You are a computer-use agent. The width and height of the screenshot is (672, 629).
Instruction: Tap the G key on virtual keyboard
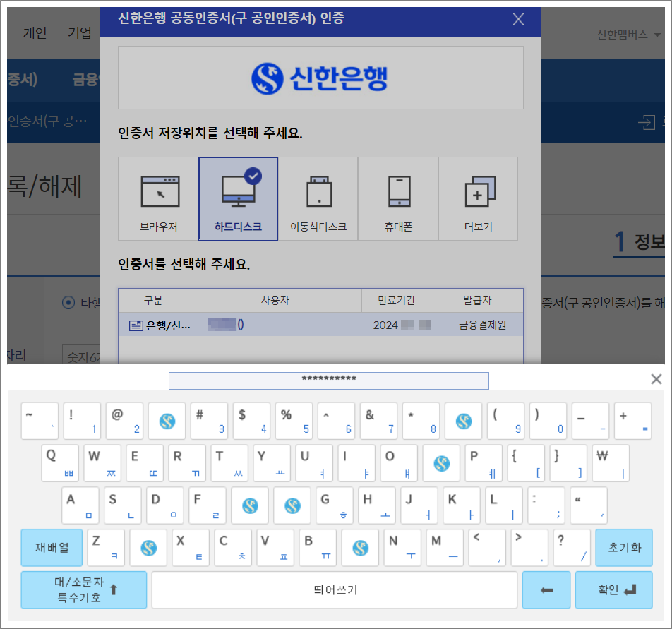[335, 505]
